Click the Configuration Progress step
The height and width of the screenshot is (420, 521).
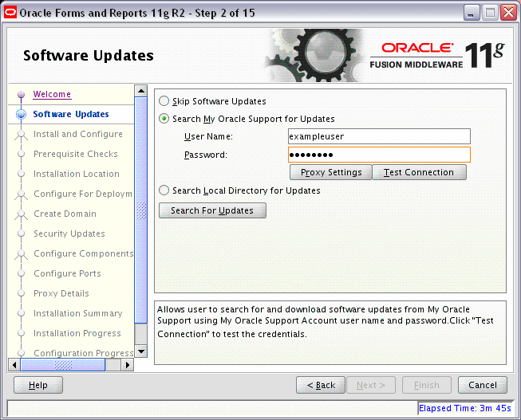pos(84,353)
